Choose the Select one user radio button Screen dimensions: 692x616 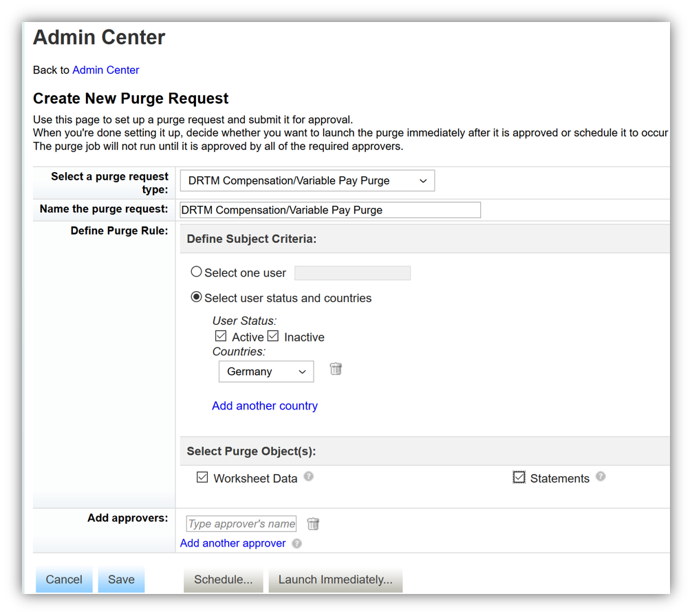click(x=196, y=272)
